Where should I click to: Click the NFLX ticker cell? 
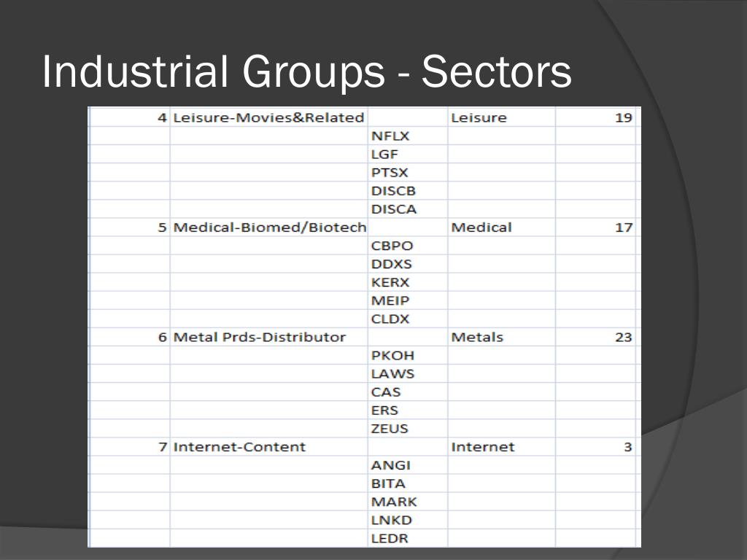click(x=408, y=136)
